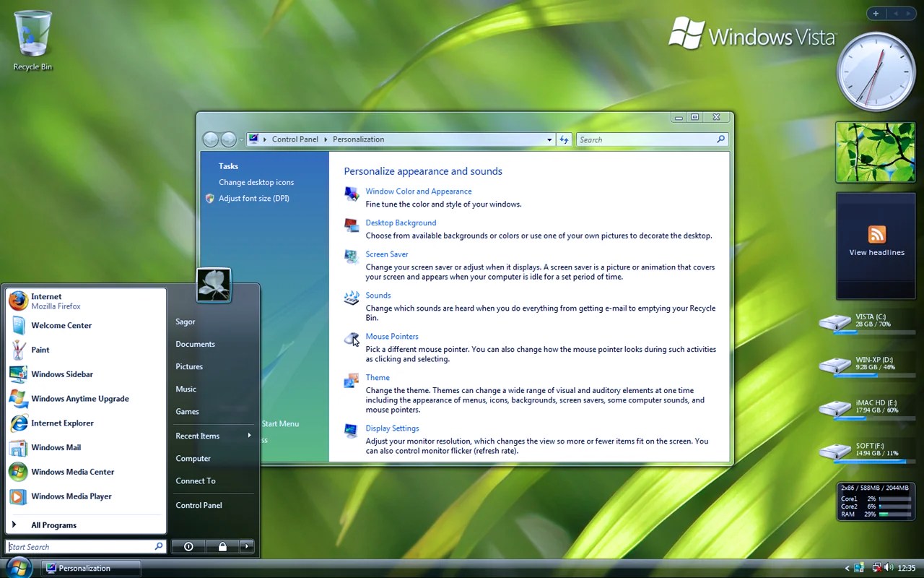Open the shutdown options arrow button

[x=246, y=546]
